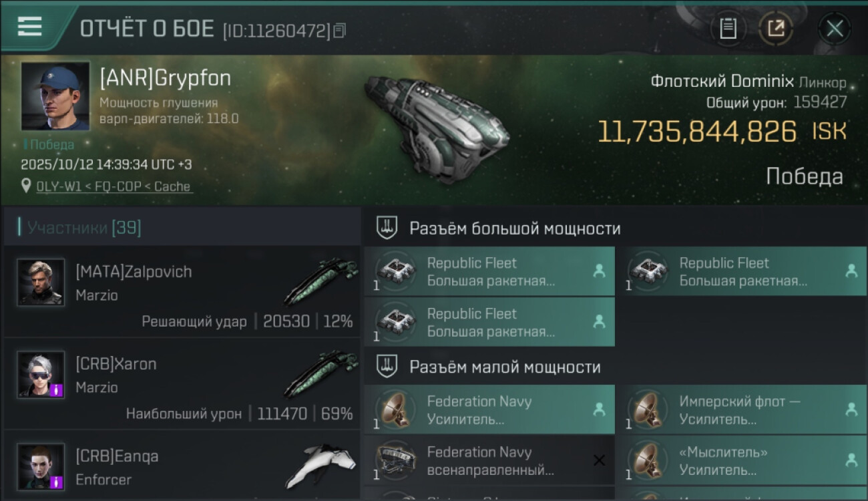This screenshot has height=501, width=868.
Task: Click Zalpovich's Marzio ship icon
Action: (321, 282)
